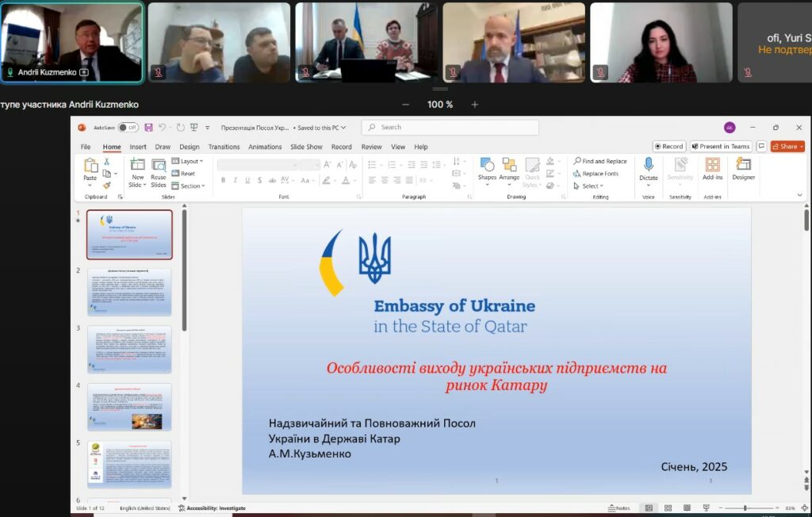Expand the Layout dropdown

point(190,161)
